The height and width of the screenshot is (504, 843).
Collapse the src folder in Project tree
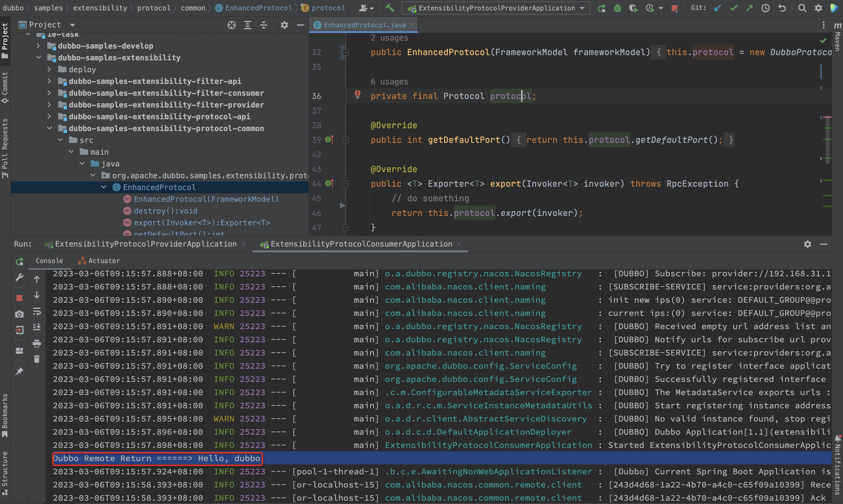coord(60,140)
